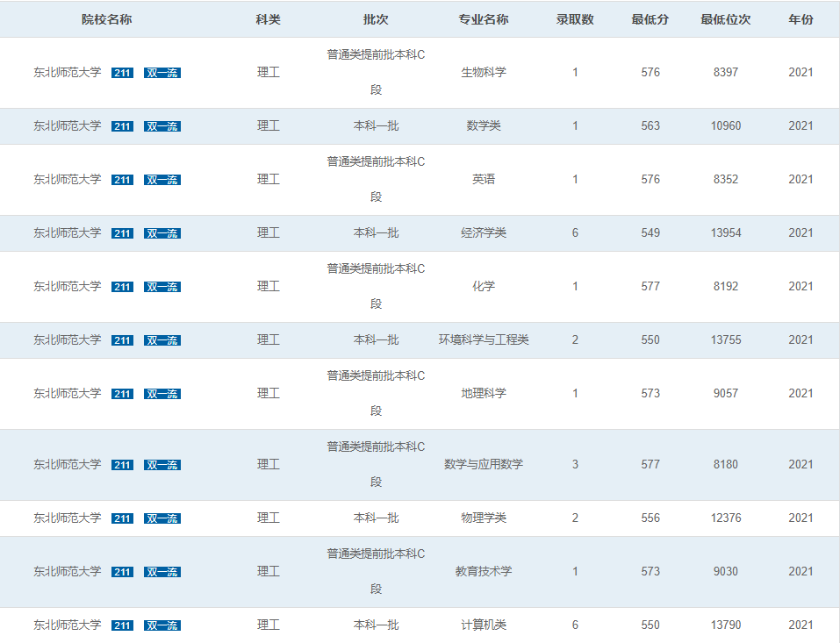
Task: Click the 211 badge in the 地理科学 row
Action: [122, 394]
